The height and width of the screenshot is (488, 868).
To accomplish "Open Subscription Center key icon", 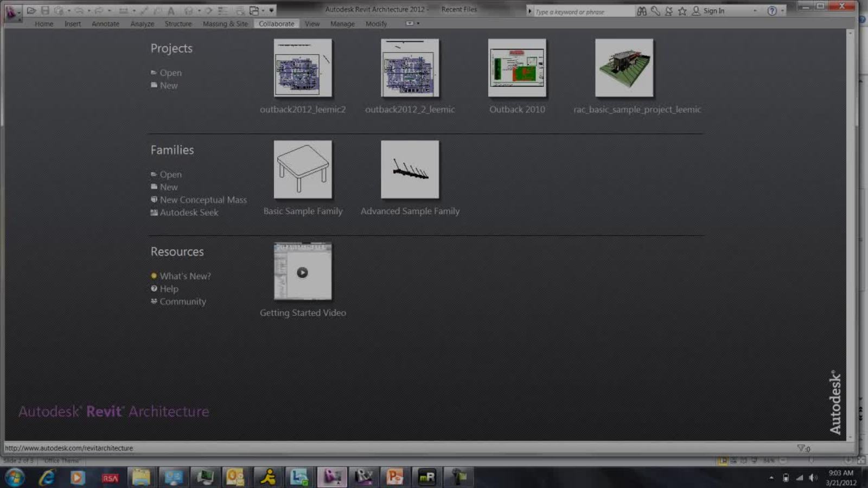I will pyautogui.click(x=655, y=11).
